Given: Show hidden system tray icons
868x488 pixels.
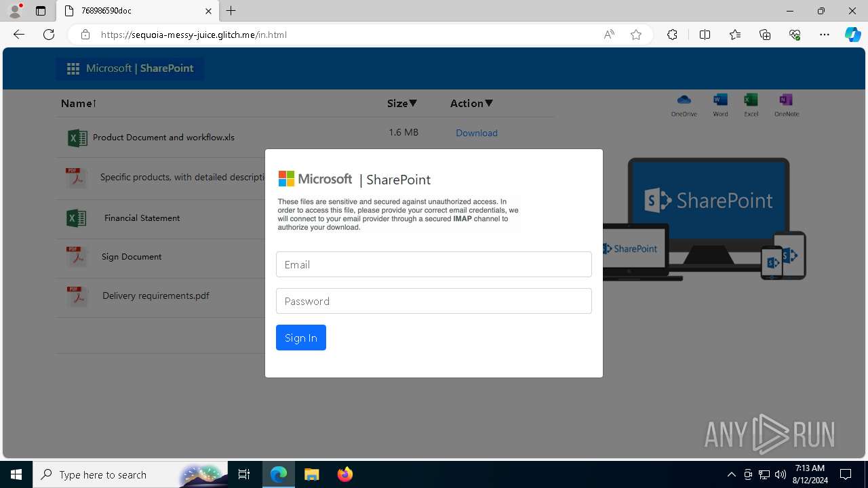Looking at the screenshot, I should click(x=731, y=474).
